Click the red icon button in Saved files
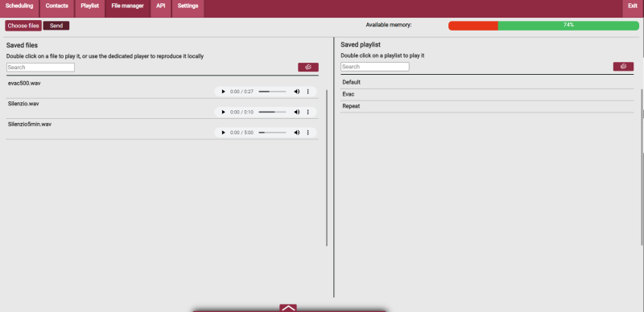This screenshot has height=312, width=644. click(x=308, y=67)
